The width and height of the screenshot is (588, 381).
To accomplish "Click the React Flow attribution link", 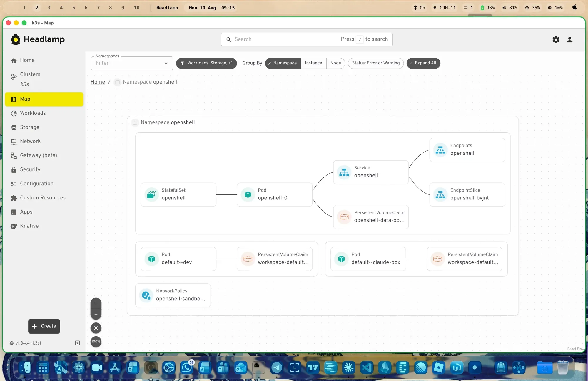I will click(x=575, y=349).
